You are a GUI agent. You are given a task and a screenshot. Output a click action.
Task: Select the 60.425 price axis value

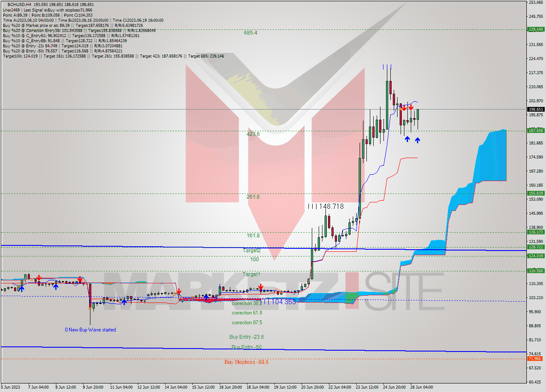coord(536,382)
